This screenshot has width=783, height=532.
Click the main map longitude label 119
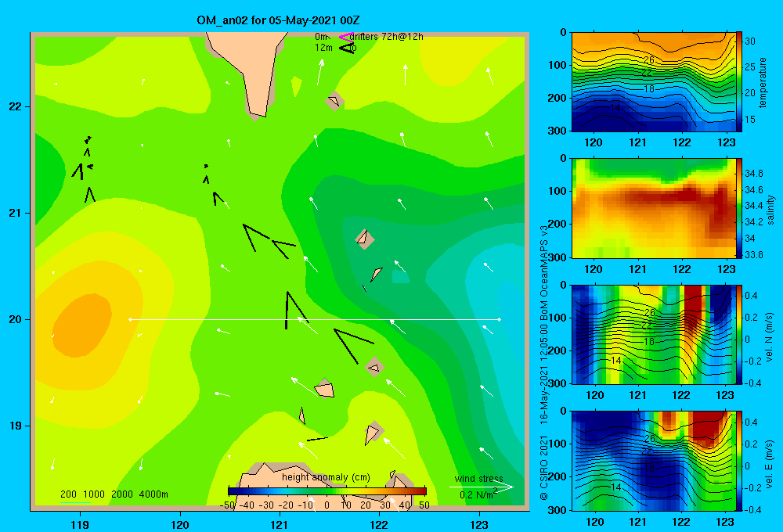point(81,524)
